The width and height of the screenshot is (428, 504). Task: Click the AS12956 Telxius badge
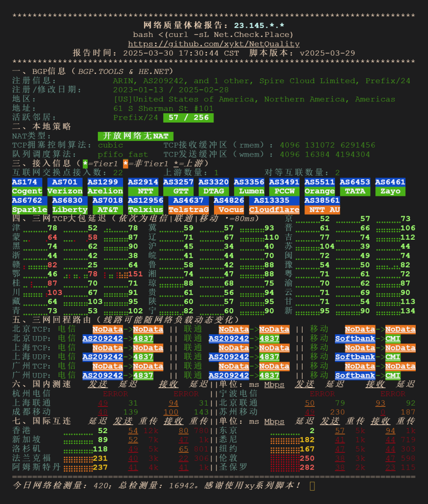coord(146,205)
